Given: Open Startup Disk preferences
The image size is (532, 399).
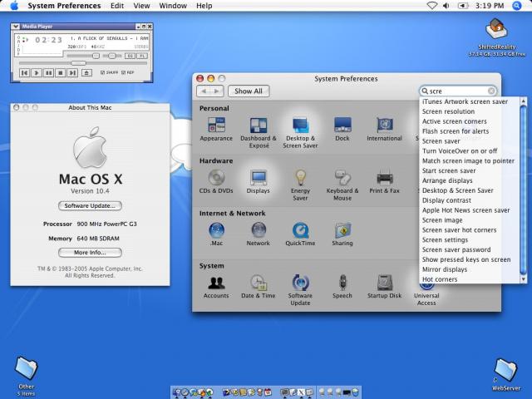Looking at the screenshot, I should point(384,287).
